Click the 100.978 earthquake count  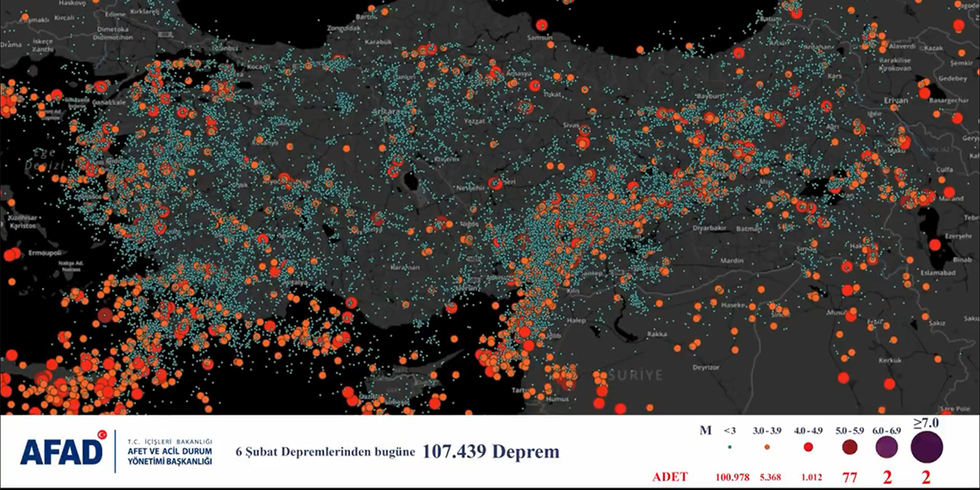tap(731, 477)
